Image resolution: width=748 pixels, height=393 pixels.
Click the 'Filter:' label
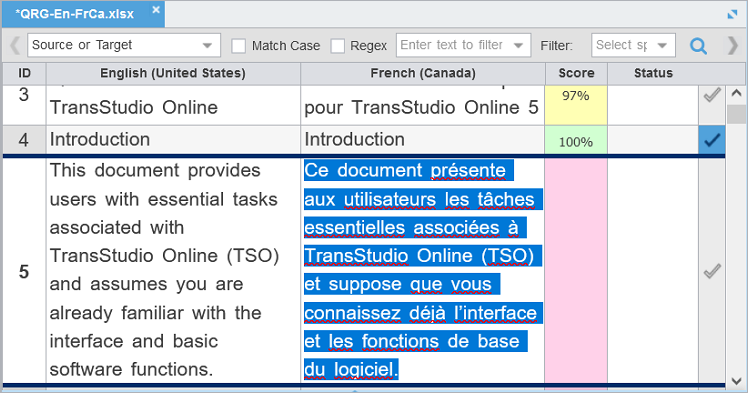(x=556, y=46)
